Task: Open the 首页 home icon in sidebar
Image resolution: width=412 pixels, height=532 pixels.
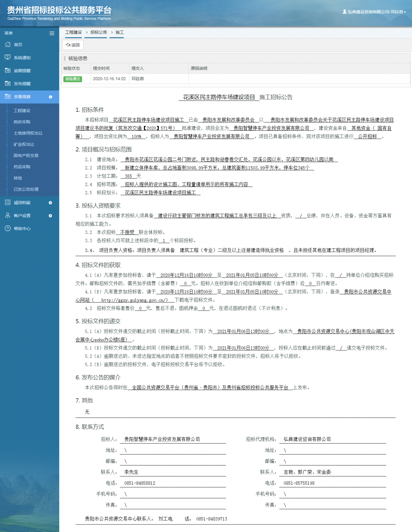Action: (x=8, y=45)
